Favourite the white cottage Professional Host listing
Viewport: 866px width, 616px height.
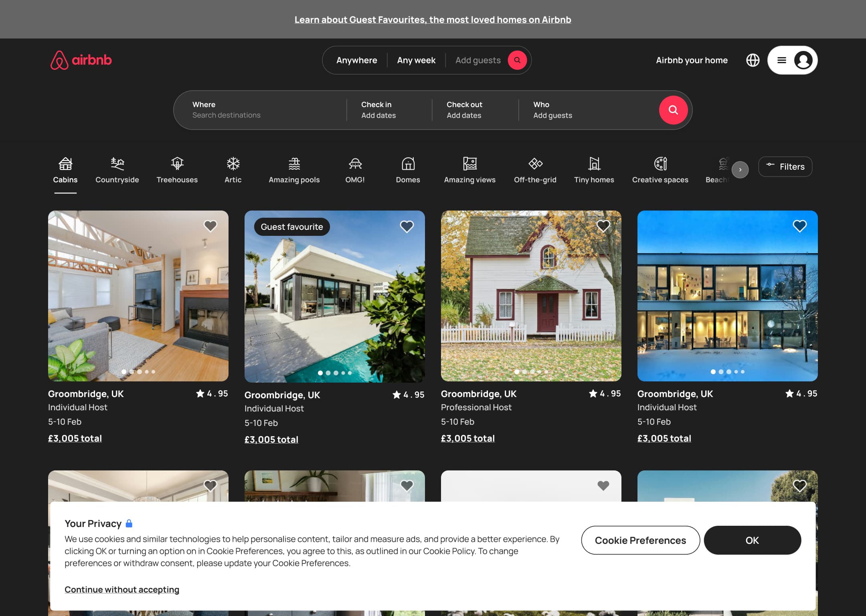coord(603,226)
